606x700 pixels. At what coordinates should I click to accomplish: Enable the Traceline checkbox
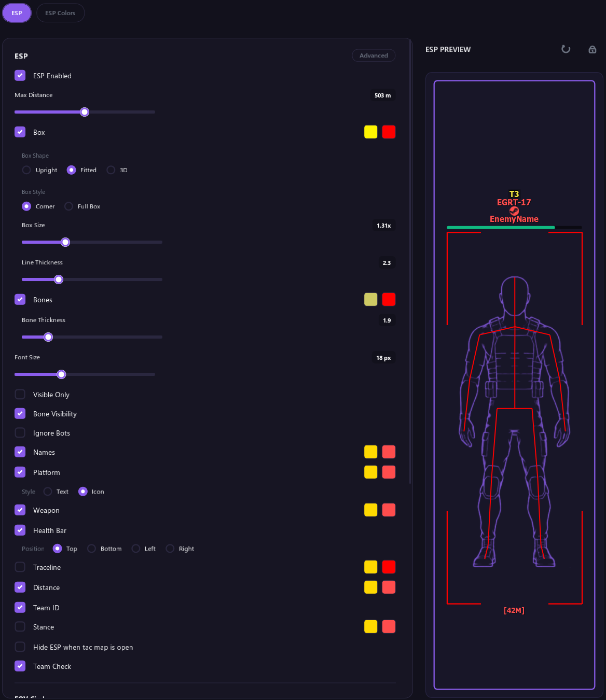tap(20, 567)
